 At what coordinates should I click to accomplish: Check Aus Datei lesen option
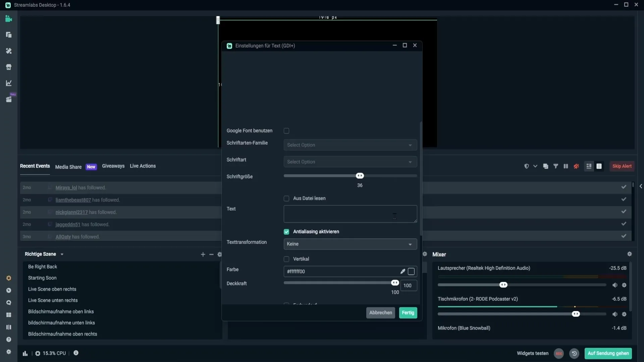(x=286, y=198)
